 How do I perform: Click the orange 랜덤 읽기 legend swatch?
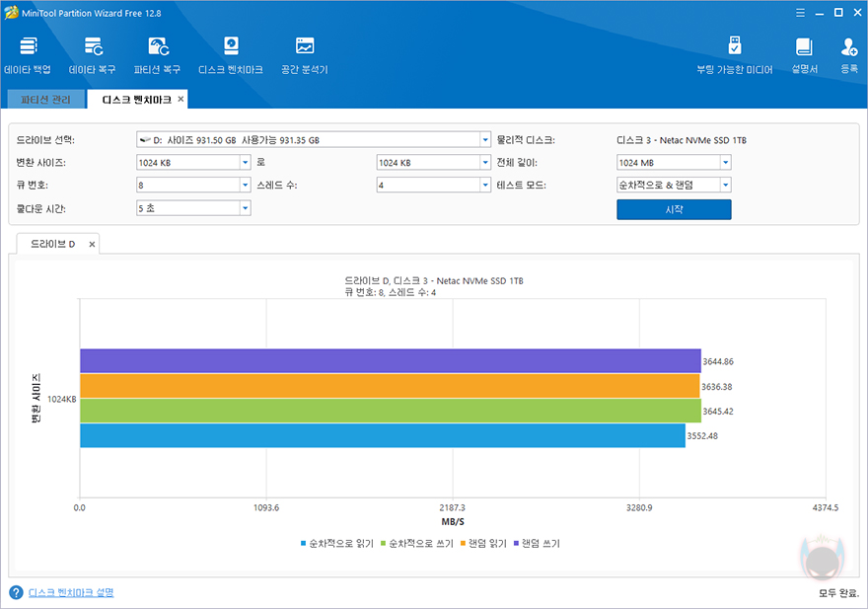[463, 543]
